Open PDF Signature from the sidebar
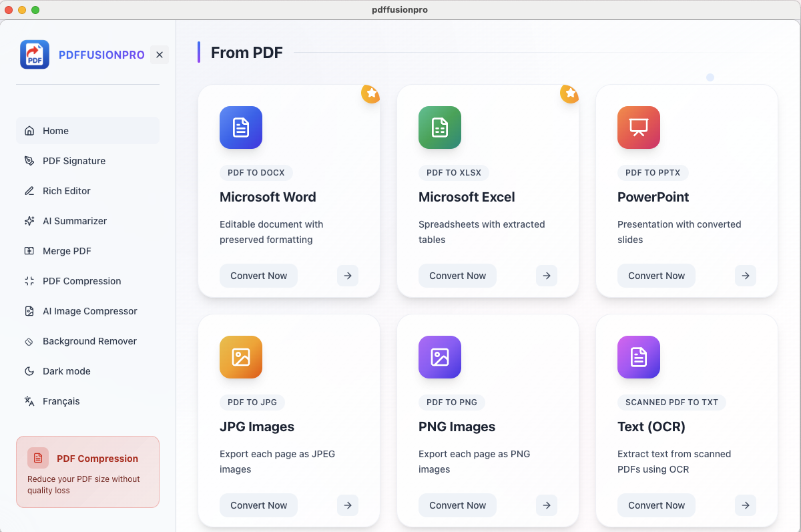 [x=74, y=161]
